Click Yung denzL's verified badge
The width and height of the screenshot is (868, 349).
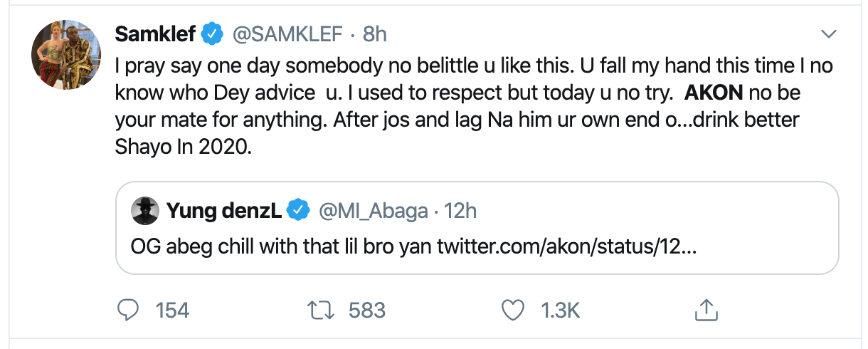point(297,210)
